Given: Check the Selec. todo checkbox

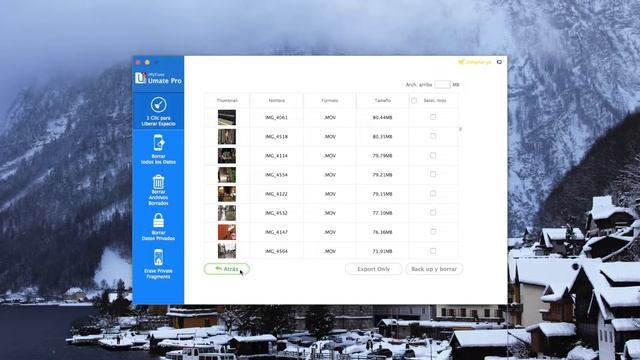Looking at the screenshot, I should click(x=414, y=100).
